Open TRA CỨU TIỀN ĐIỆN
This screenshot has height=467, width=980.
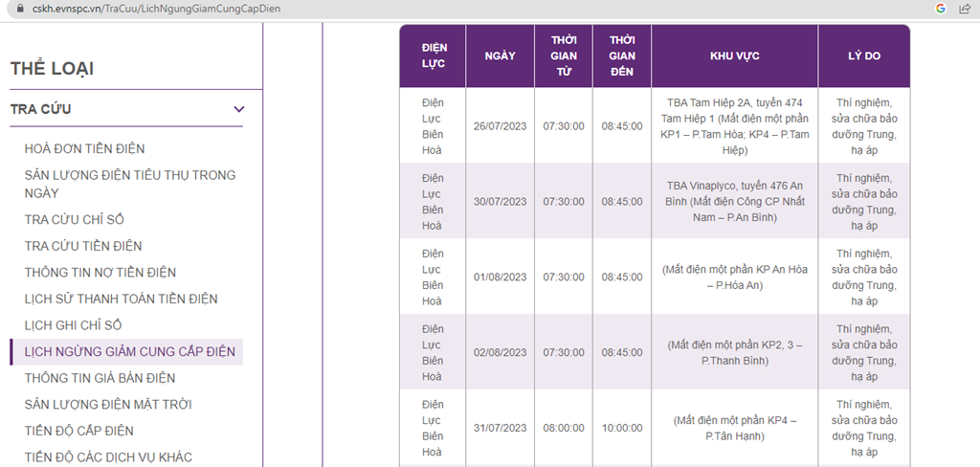pos(83,246)
